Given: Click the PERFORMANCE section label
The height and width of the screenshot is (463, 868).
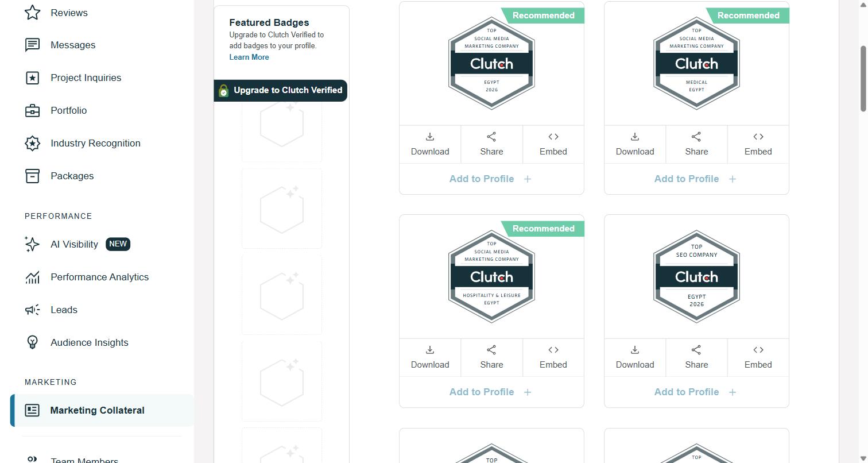Looking at the screenshot, I should click(59, 216).
